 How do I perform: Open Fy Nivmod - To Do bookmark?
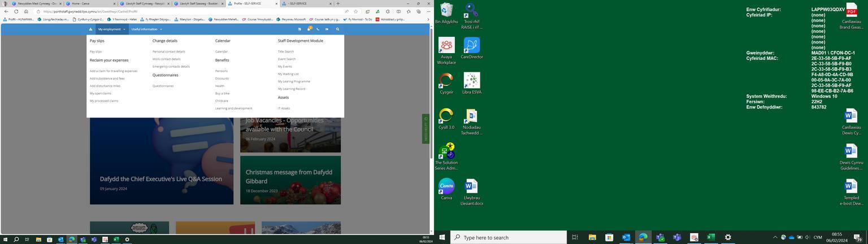[x=358, y=19]
